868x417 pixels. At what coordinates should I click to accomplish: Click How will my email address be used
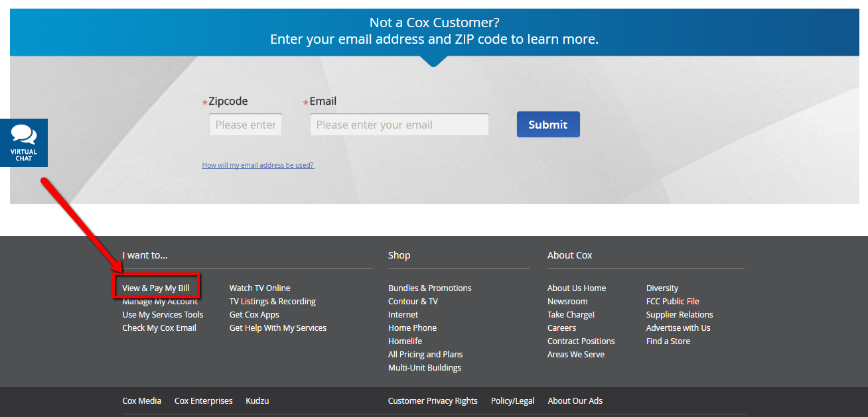257,164
